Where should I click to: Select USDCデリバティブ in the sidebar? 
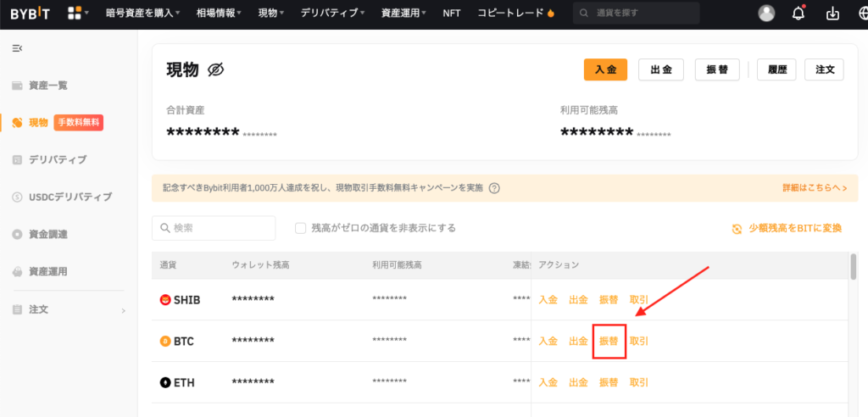tap(70, 197)
